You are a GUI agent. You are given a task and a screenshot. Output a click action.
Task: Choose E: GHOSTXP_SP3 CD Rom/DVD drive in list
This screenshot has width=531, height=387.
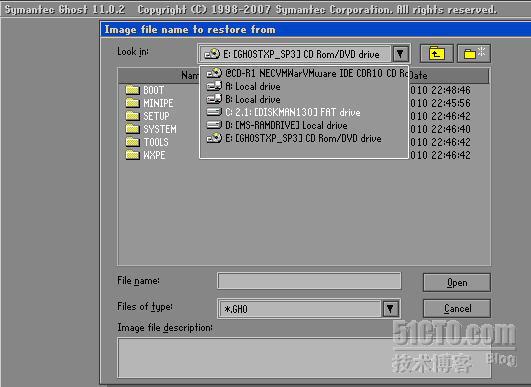click(304, 138)
